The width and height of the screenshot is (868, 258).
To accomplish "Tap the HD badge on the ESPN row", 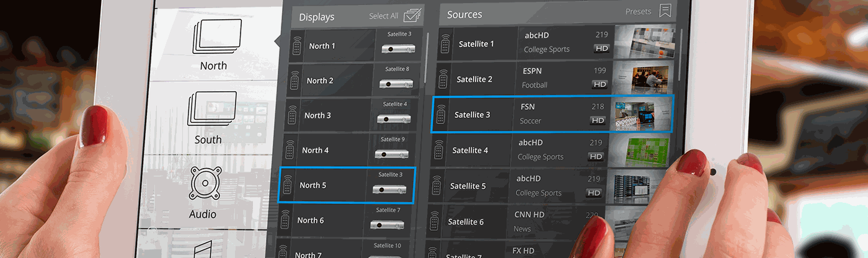I will tap(599, 84).
